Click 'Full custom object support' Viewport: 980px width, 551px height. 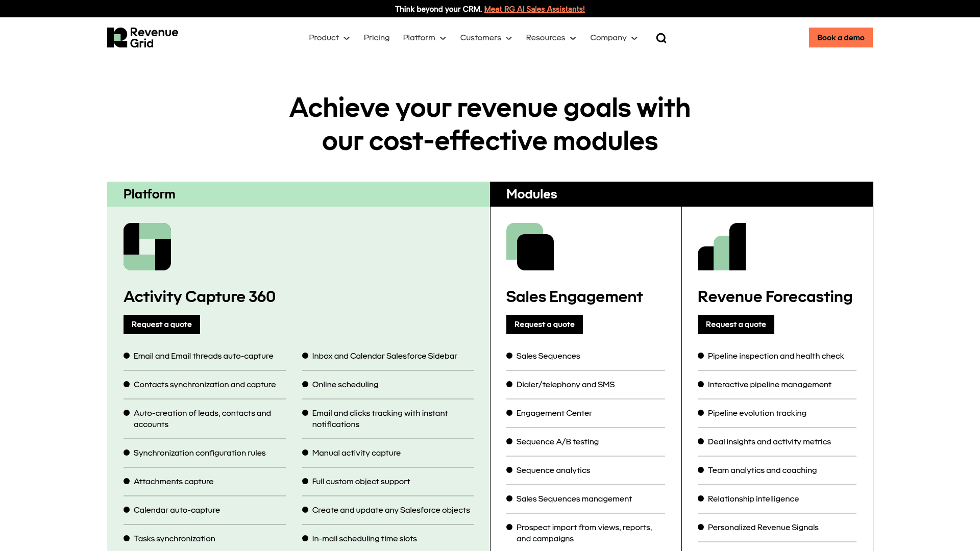[361, 482]
